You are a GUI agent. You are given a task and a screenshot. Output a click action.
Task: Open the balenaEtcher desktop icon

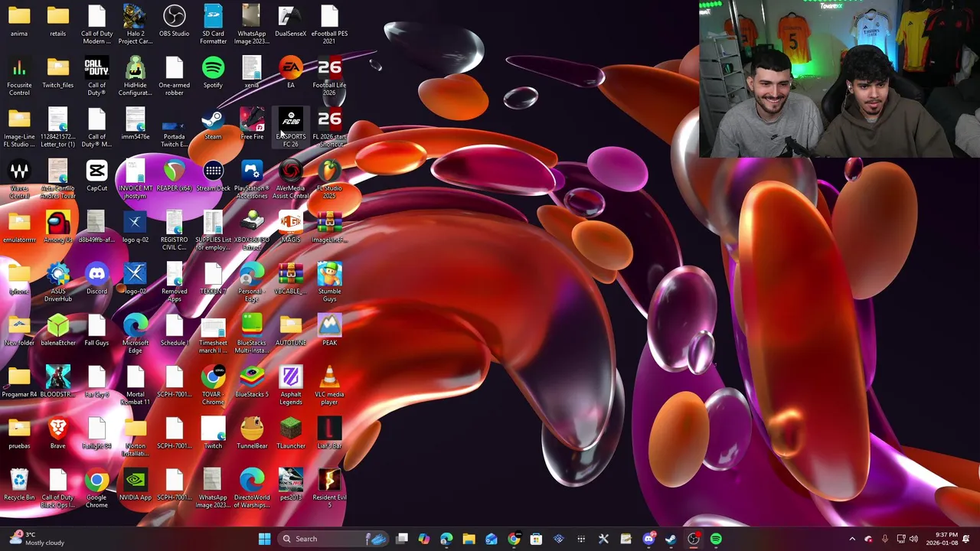pos(57,331)
